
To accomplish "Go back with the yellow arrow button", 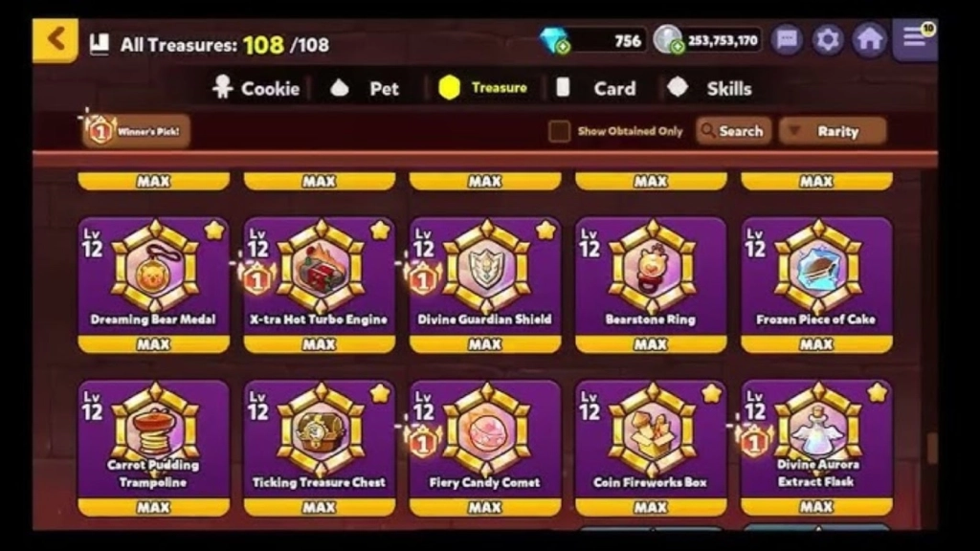I will coord(56,40).
